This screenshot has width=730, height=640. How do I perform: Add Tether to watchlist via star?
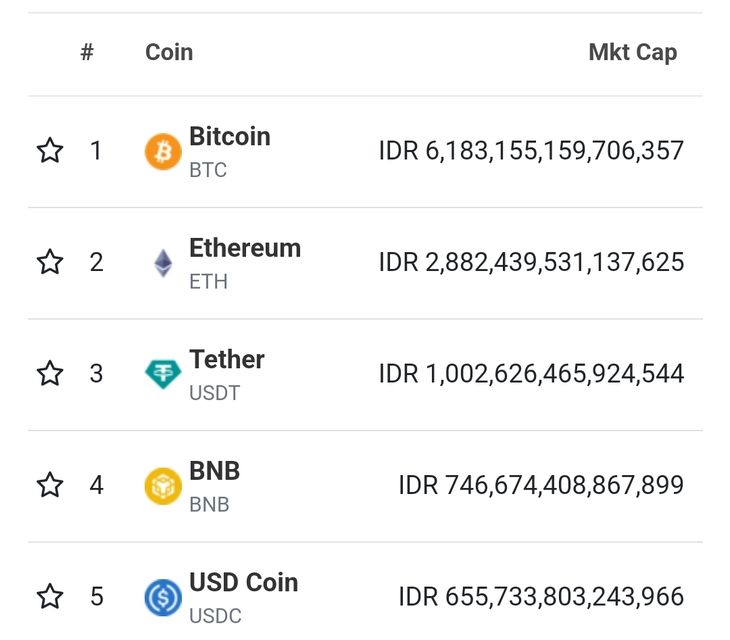pyautogui.click(x=50, y=374)
